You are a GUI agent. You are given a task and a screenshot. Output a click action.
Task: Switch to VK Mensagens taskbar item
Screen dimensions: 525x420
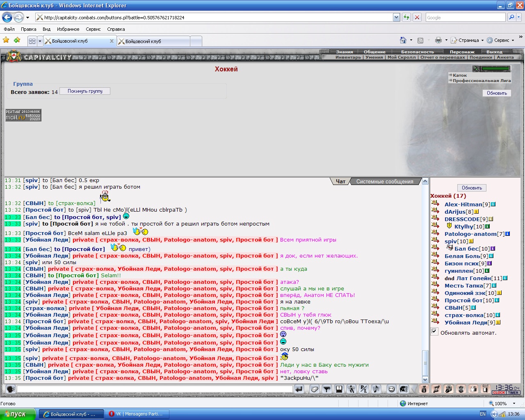click(137, 414)
